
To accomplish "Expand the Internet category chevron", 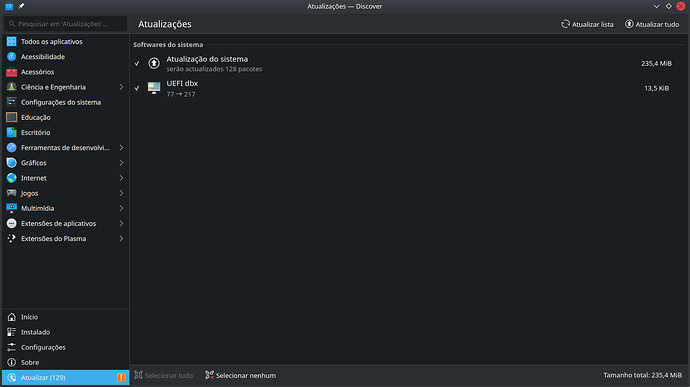I will click(121, 178).
